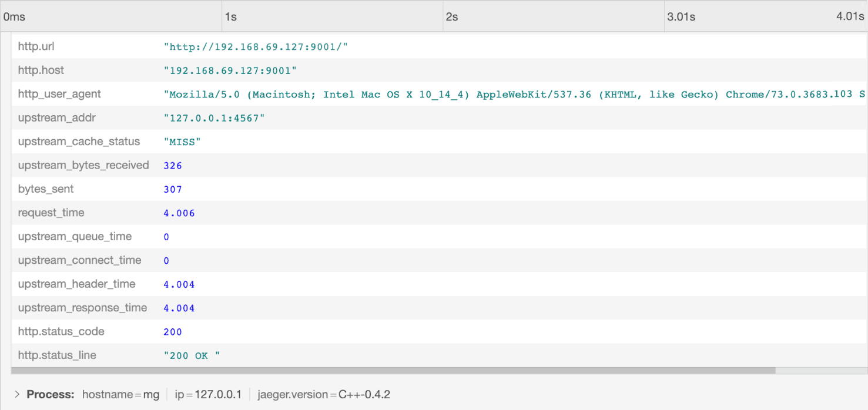Image resolution: width=868 pixels, height=410 pixels.
Task: Click the bytes_sent value 307
Action: (173, 189)
